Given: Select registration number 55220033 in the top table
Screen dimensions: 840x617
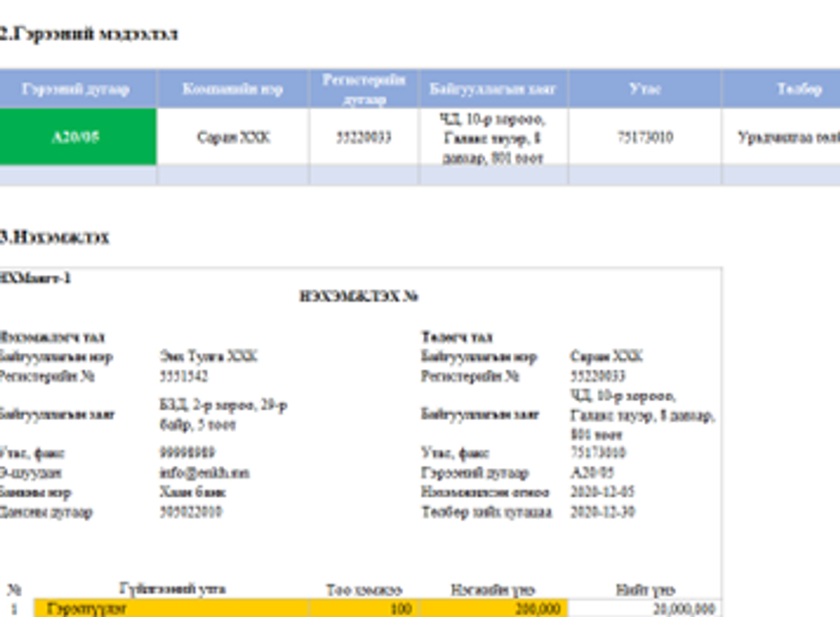Looking at the screenshot, I should pos(364,137).
